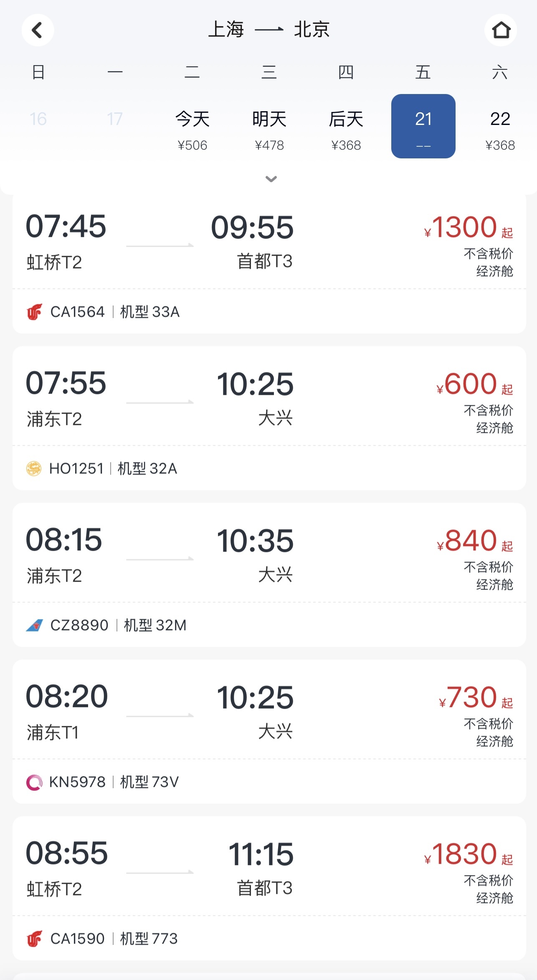Select 后天 date tab priced ¥368
Image resolution: width=537 pixels, height=980 pixels.
(x=346, y=129)
